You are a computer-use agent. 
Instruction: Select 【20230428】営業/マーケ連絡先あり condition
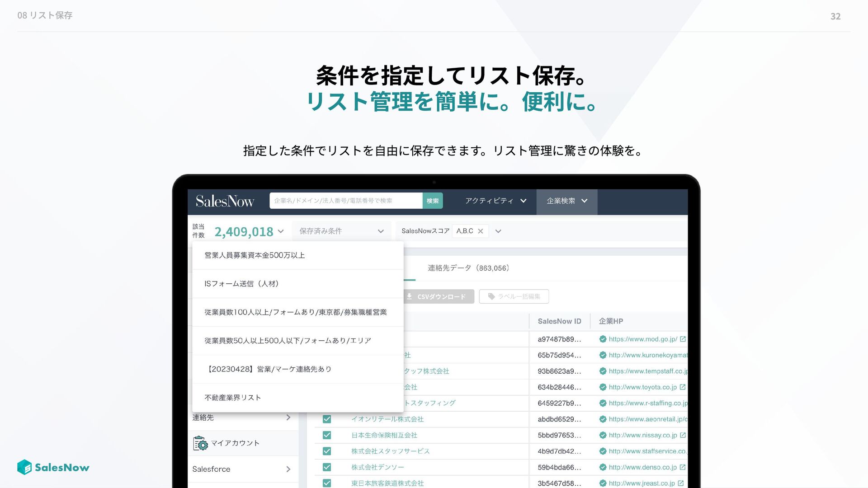click(297, 369)
